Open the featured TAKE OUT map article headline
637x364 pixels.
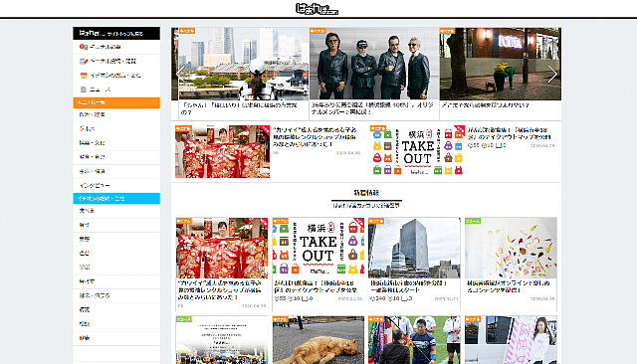click(x=509, y=133)
